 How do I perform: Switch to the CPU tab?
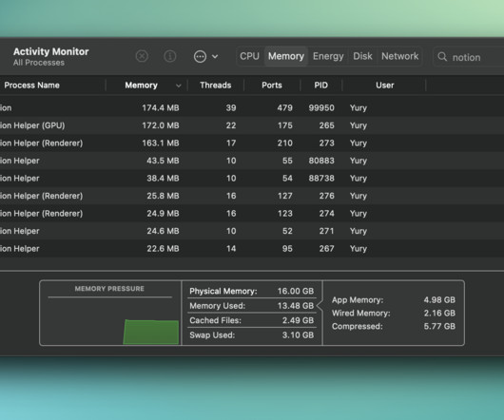pos(249,56)
